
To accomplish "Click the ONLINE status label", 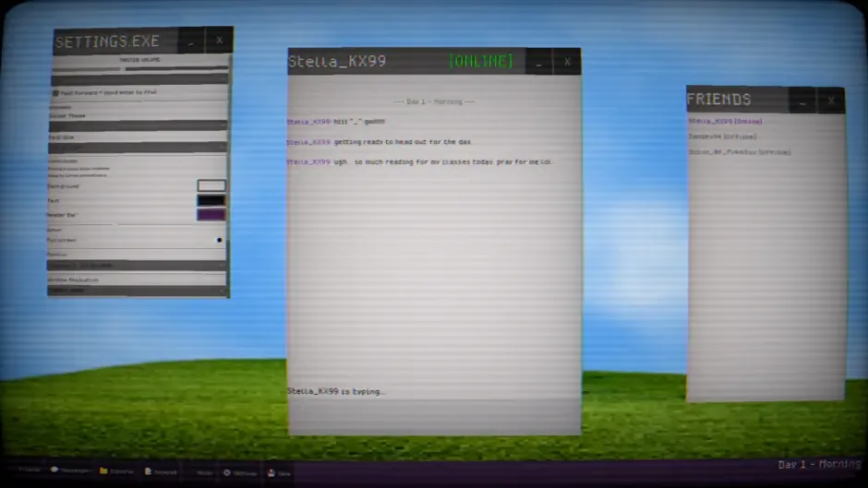I will 480,61.
